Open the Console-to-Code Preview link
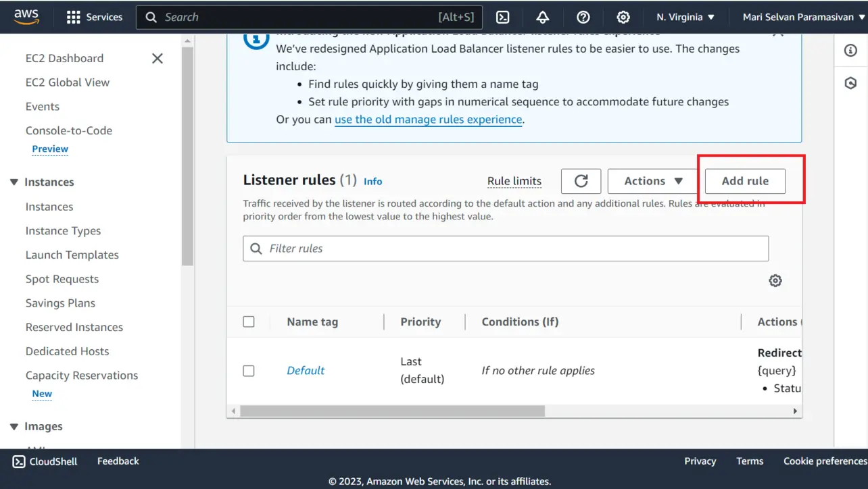Screen dimensions: 868x489 tap(50, 149)
